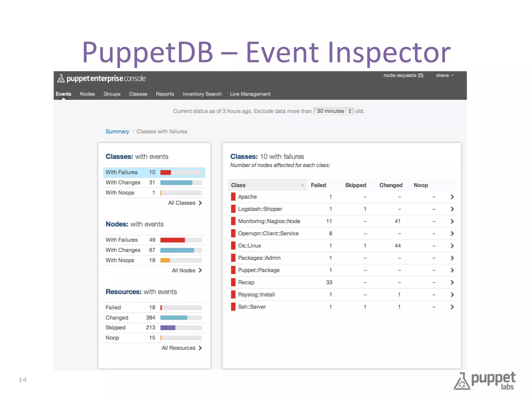Click Changed value 44 for Os::Linux
Screen dimensions: 532x399
point(398,246)
